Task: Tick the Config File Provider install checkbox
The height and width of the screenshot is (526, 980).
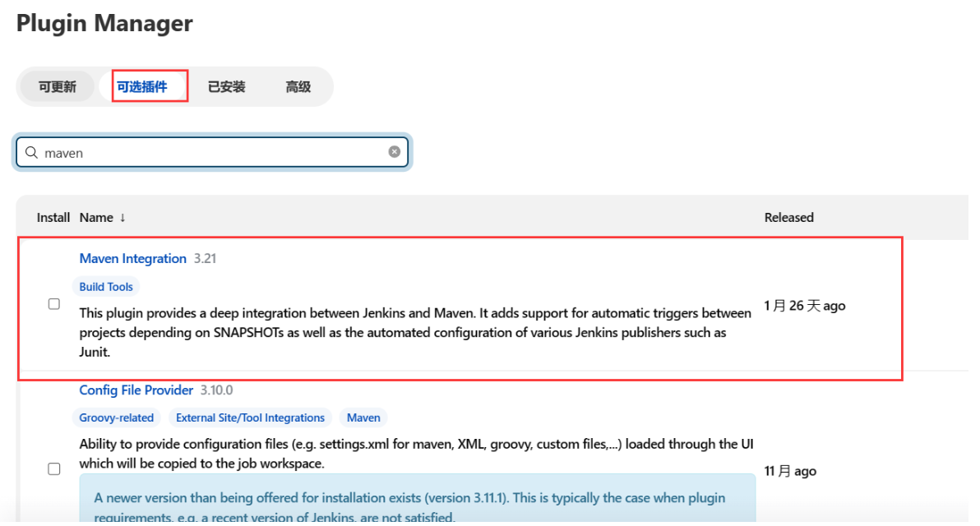Action: point(54,469)
